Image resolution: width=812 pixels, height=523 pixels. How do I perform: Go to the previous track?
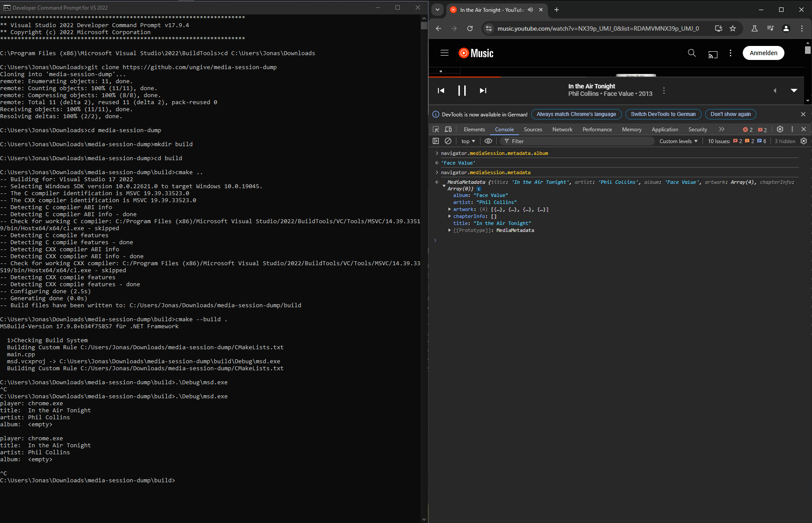[441, 91]
